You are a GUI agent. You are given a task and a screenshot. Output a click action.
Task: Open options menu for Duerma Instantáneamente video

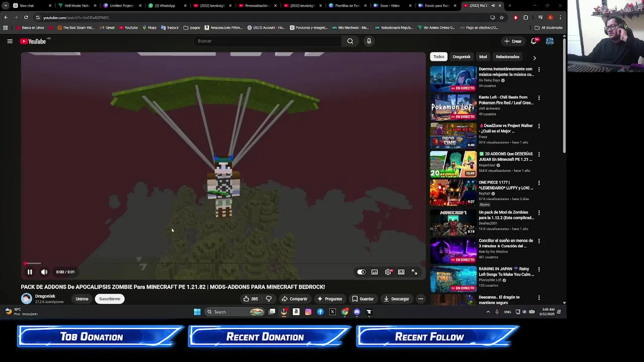point(539,69)
